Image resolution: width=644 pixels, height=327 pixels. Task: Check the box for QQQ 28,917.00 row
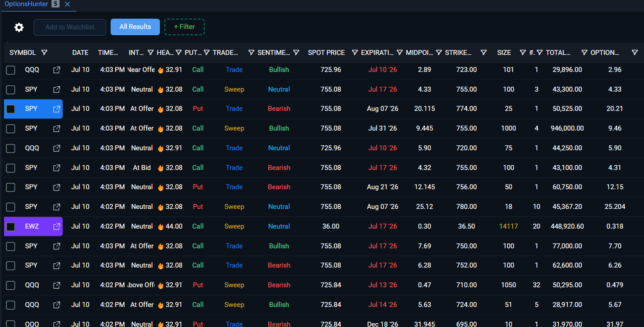pyautogui.click(x=11, y=305)
